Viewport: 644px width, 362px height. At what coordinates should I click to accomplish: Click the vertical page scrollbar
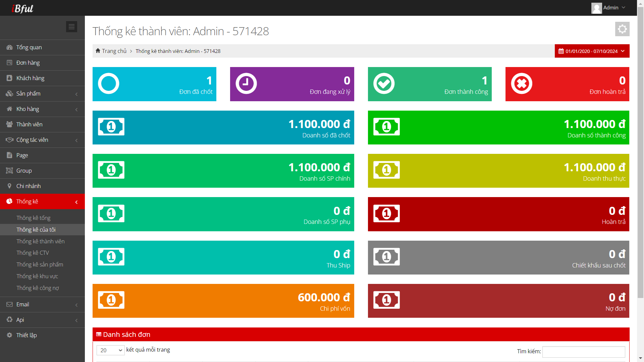(x=640, y=153)
